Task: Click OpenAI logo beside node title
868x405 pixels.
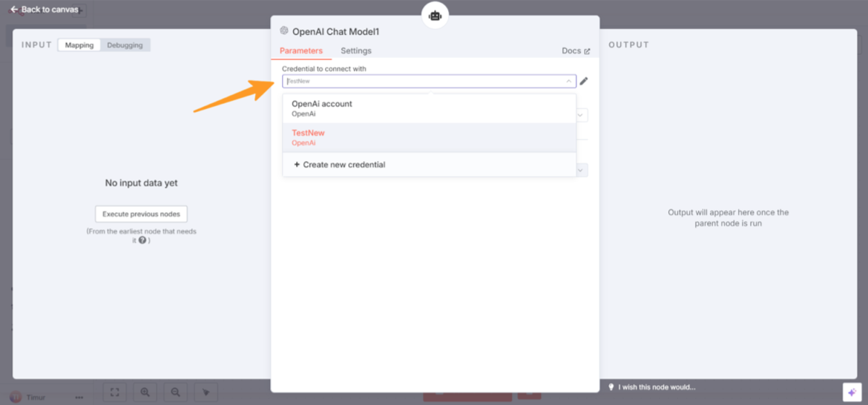Action: [285, 30]
